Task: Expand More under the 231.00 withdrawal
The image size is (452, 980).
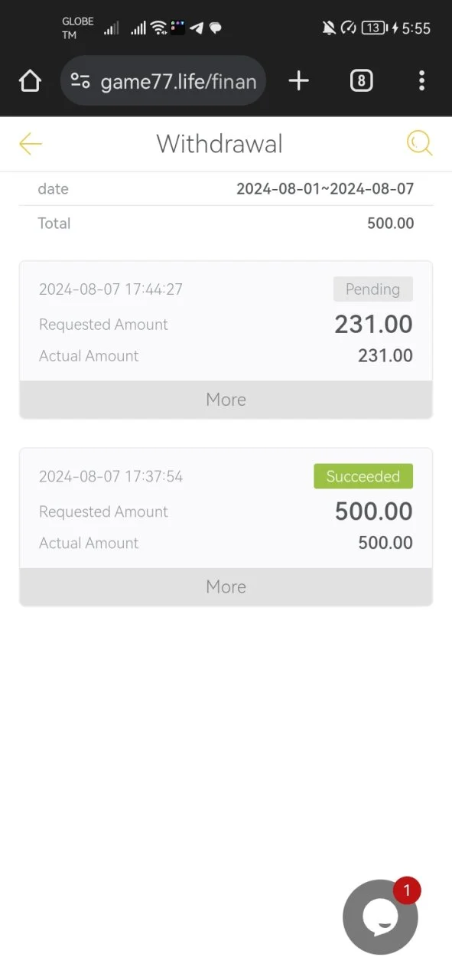Action: coord(226,400)
